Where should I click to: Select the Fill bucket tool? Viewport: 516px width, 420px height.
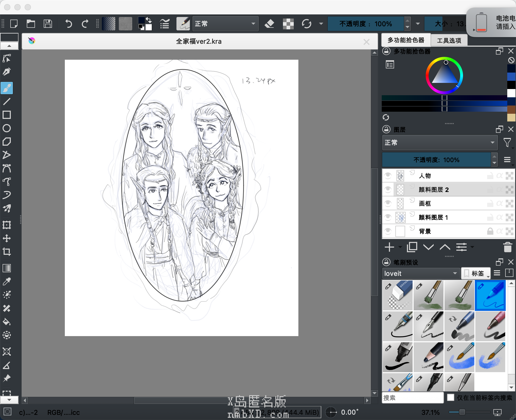click(x=7, y=321)
